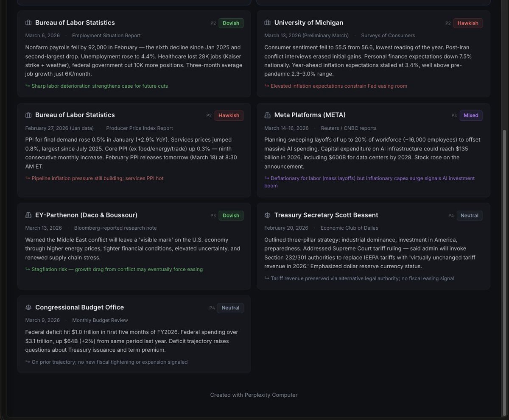Screen dimensions: 509x420
Task: Click the building icon beside University of Michigan
Action: coord(268,23)
